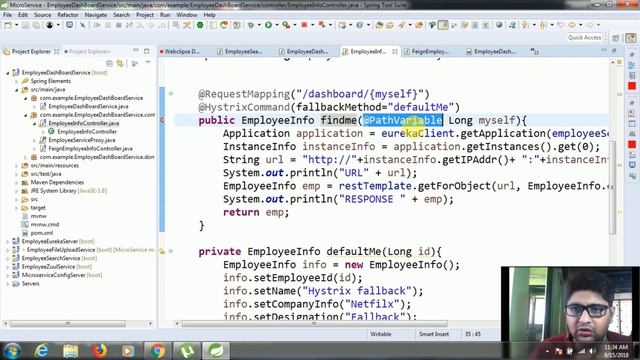Click the defaultMe fallback method name
The height and width of the screenshot is (360, 640).
(x=355, y=251)
